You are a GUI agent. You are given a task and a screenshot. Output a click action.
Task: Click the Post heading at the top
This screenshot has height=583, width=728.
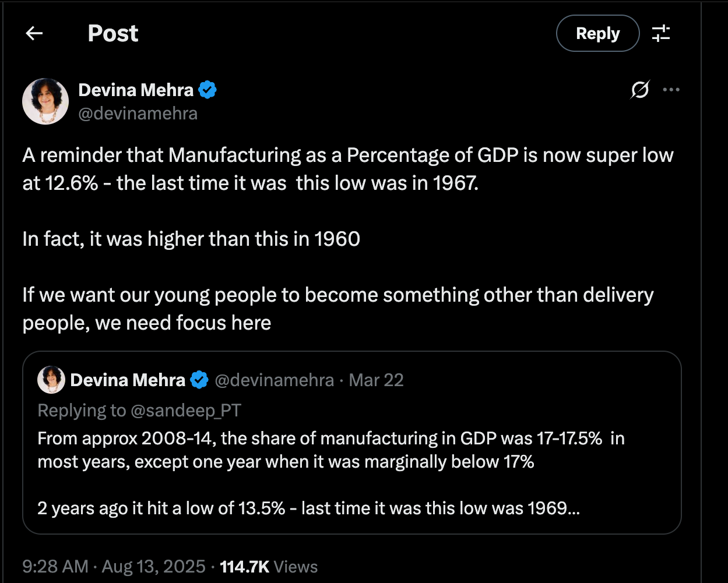[x=113, y=34]
